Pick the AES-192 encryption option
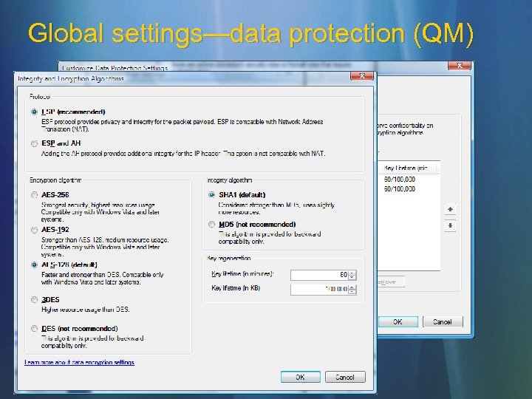The width and height of the screenshot is (532, 399). click(x=34, y=230)
